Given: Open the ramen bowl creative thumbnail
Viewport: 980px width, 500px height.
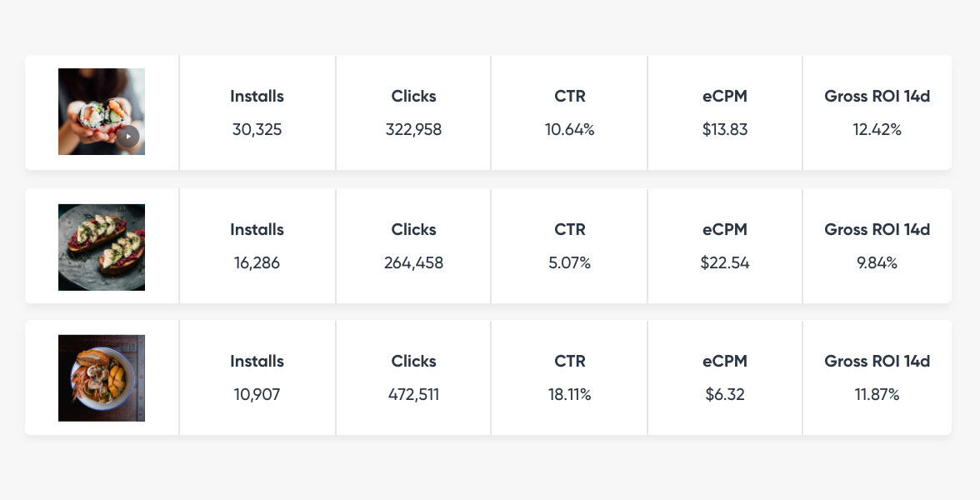Looking at the screenshot, I should (x=102, y=378).
